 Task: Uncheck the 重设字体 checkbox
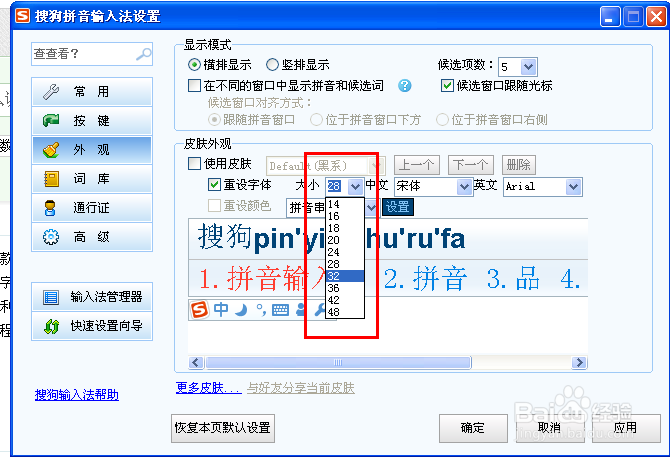click(214, 185)
